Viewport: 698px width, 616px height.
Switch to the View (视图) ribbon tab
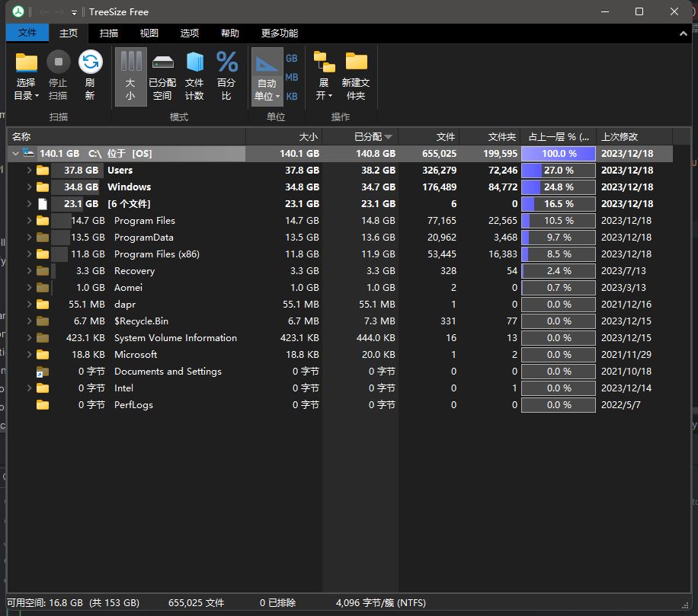pos(149,33)
